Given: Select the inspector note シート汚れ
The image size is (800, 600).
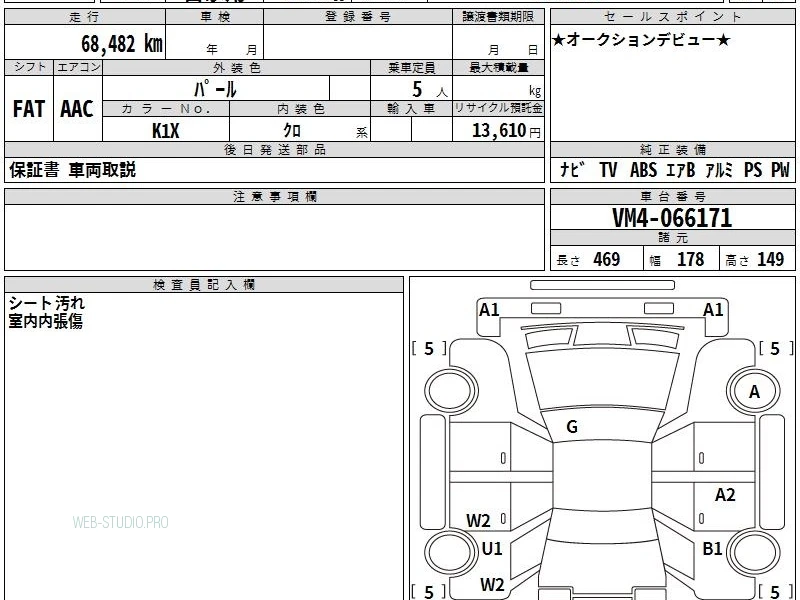Looking at the screenshot, I should (46, 303).
